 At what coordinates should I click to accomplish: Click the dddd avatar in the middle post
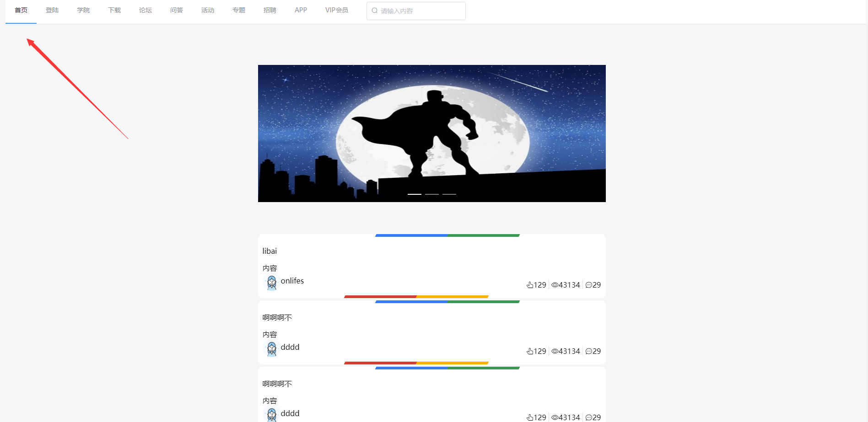click(271, 348)
